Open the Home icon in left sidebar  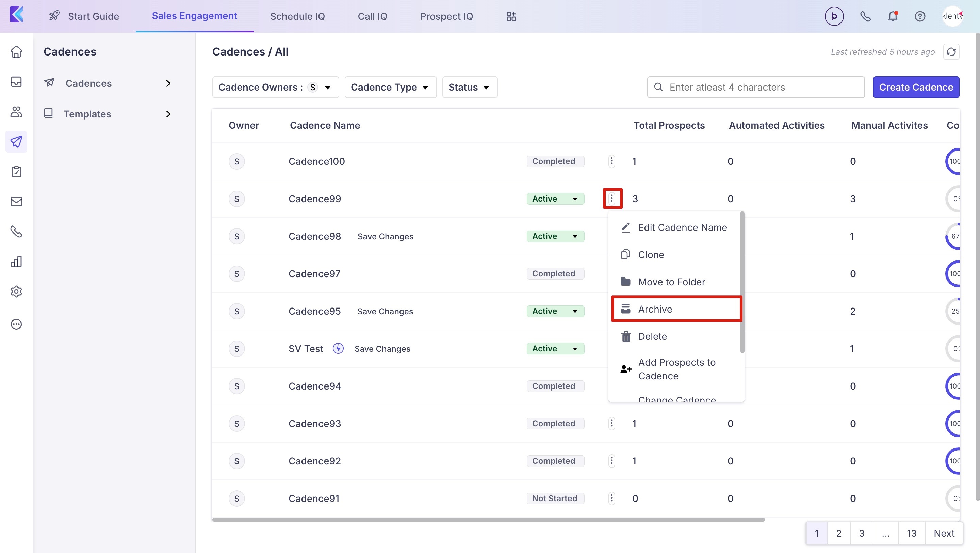click(x=16, y=52)
